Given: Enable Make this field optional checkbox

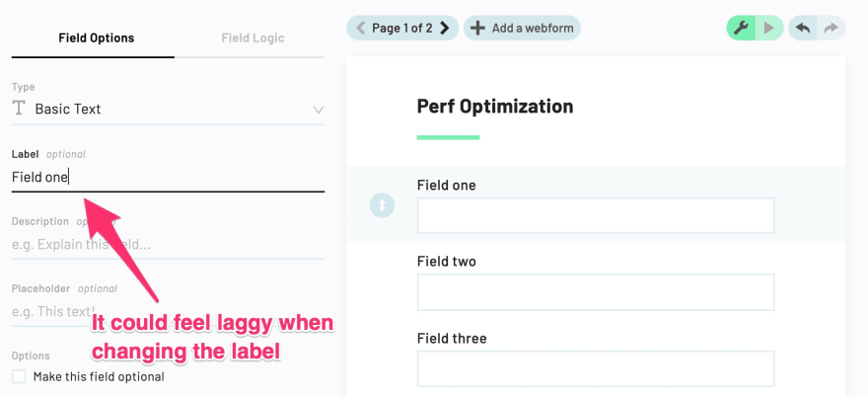Looking at the screenshot, I should (x=20, y=376).
